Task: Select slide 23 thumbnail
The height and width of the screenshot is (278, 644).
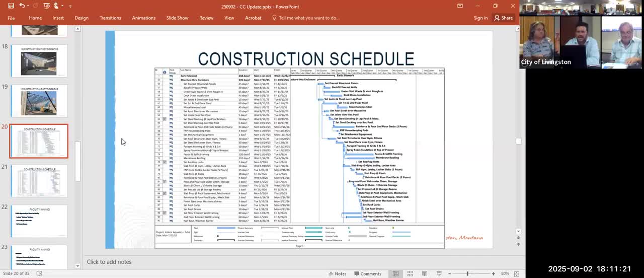Action: click(x=39, y=257)
